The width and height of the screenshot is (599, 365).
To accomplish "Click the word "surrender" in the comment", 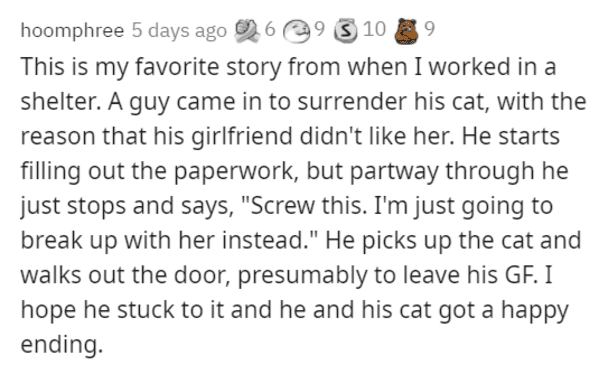I will point(352,102).
